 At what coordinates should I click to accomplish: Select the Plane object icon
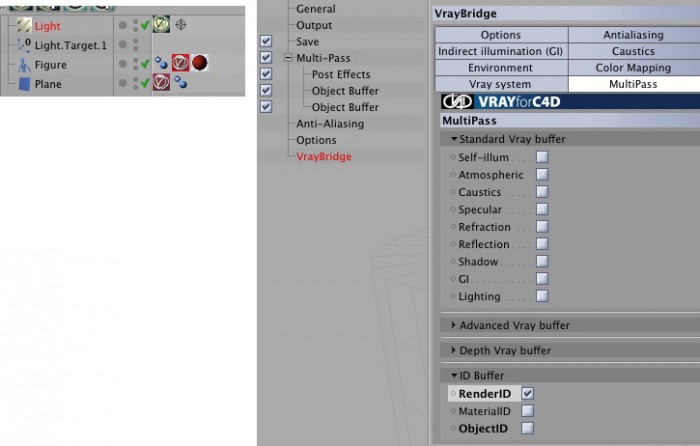pos(24,84)
